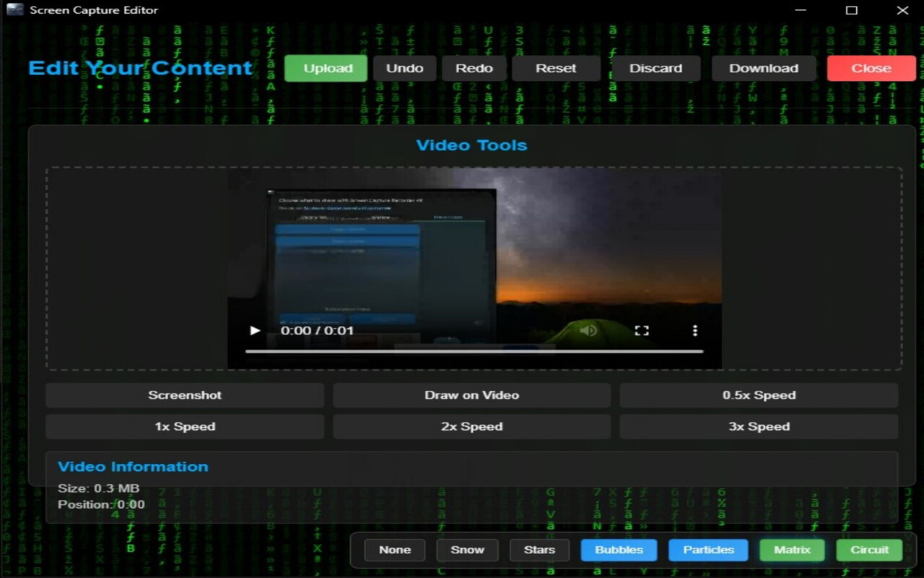Mute the video audio
This screenshot has width=924, height=578.
click(587, 330)
